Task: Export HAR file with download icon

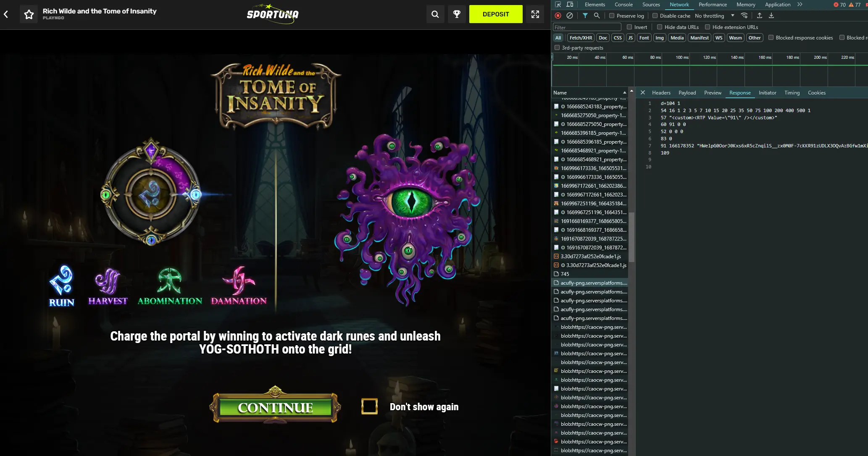Action: [771, 16]
